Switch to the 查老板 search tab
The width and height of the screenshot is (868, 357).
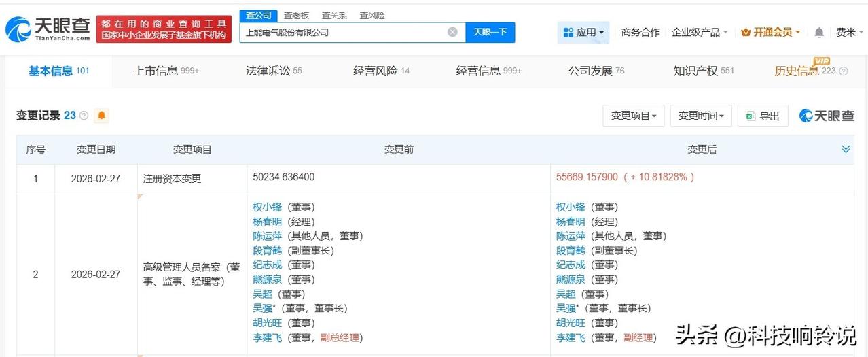click(296, 15)
